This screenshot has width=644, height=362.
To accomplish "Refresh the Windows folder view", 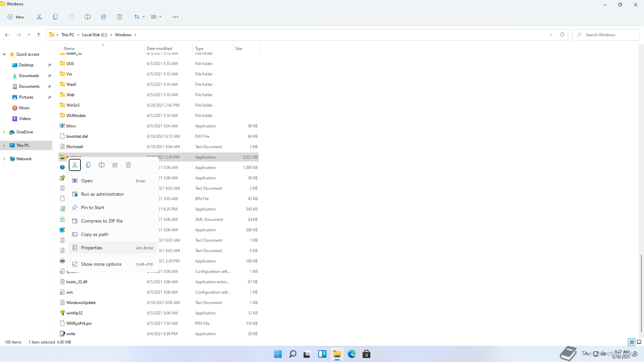I will (x=562, y=35).
